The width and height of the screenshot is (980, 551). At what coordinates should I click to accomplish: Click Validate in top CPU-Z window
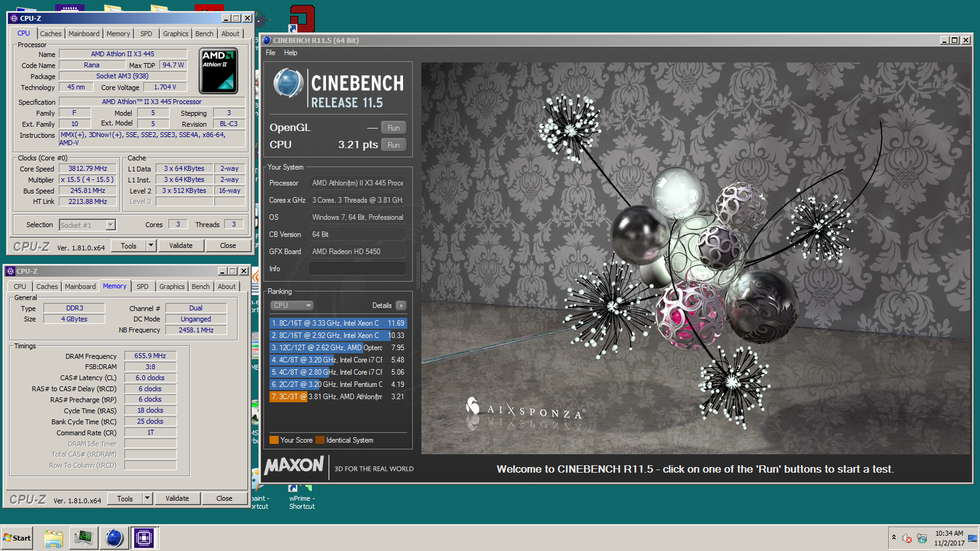point(181,246)
